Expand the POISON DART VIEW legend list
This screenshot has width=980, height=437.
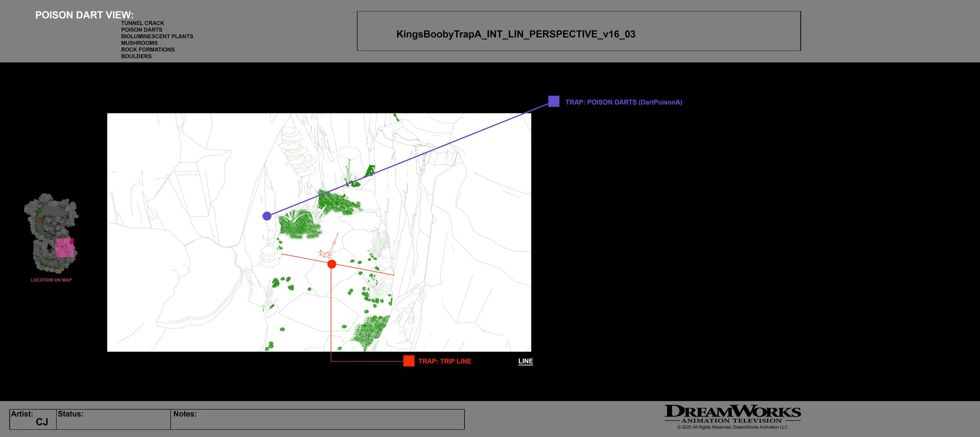point(84,15)
